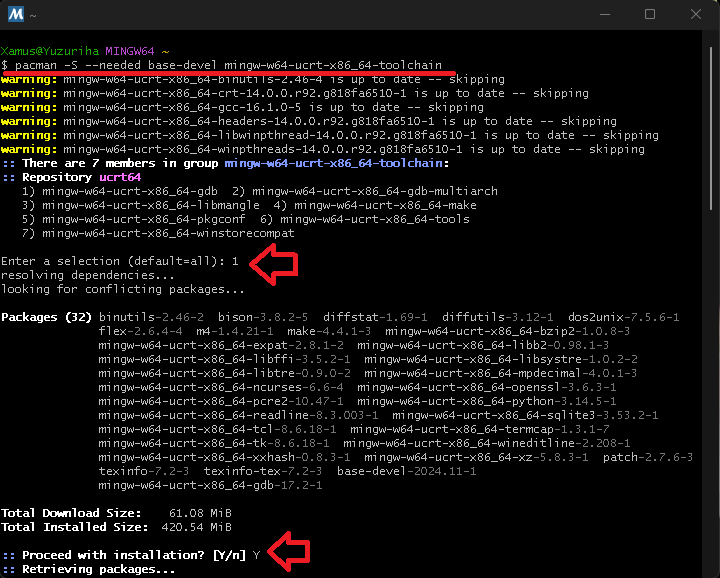720x578 pixels.
Task: Click package texinfo-tex-7.2-3
Action: click(263, 471)
